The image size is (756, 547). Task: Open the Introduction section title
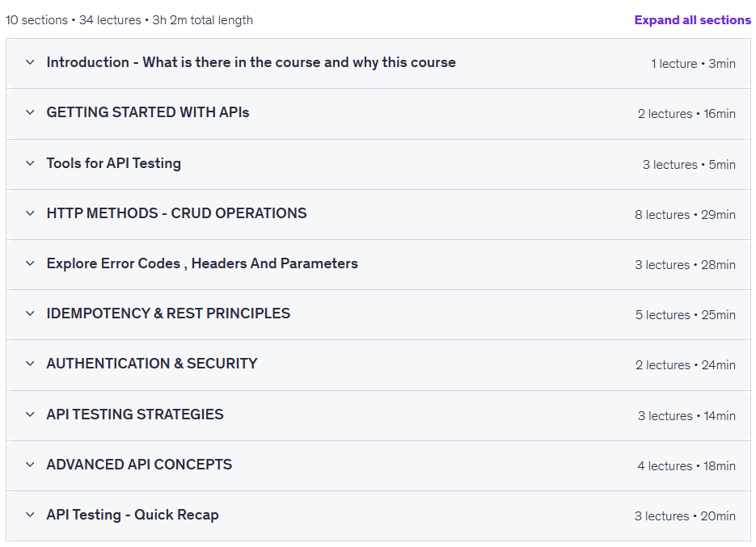(251, 63)
